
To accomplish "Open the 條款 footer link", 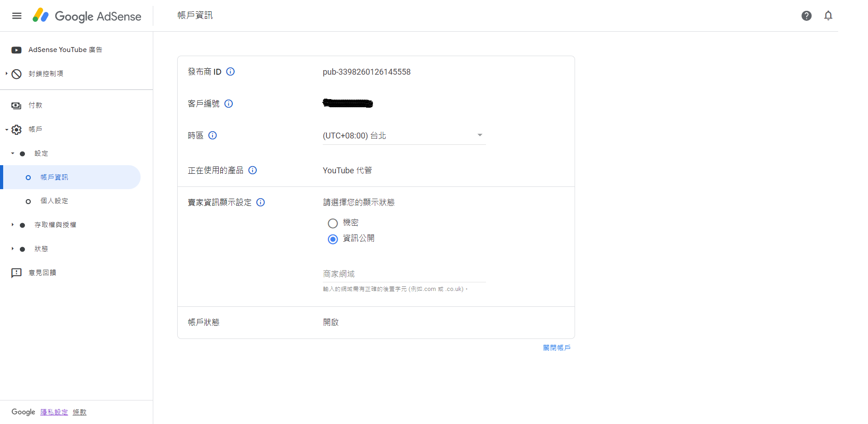I will (x=80, y=412).
